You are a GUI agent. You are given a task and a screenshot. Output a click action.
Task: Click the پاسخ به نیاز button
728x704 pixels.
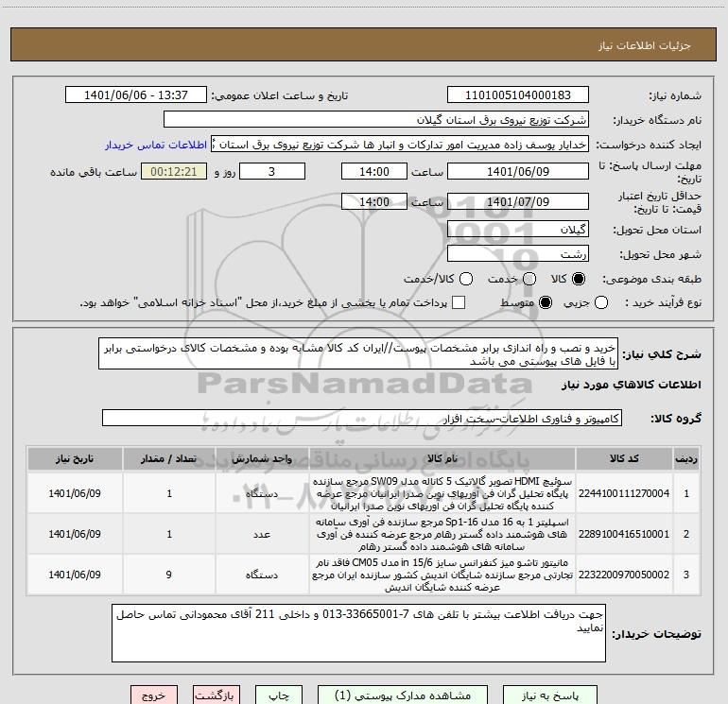[550, 695]
